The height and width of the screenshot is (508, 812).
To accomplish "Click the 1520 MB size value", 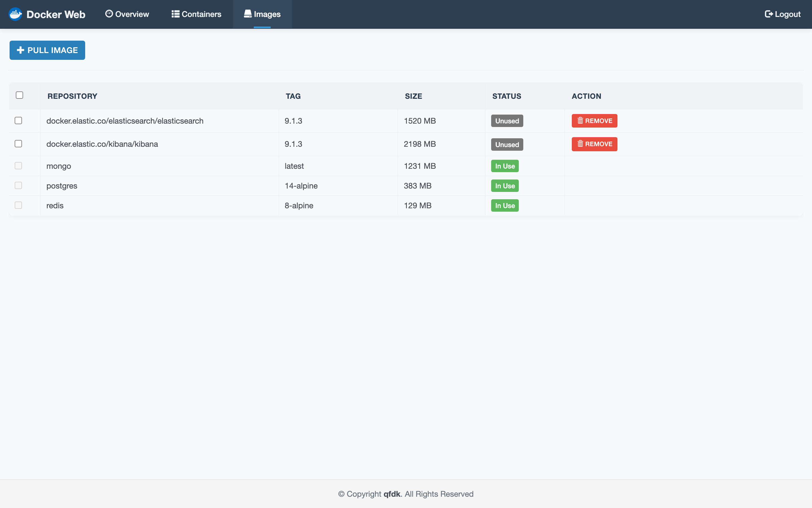I will pyautogui.click(x=420, y=121).
